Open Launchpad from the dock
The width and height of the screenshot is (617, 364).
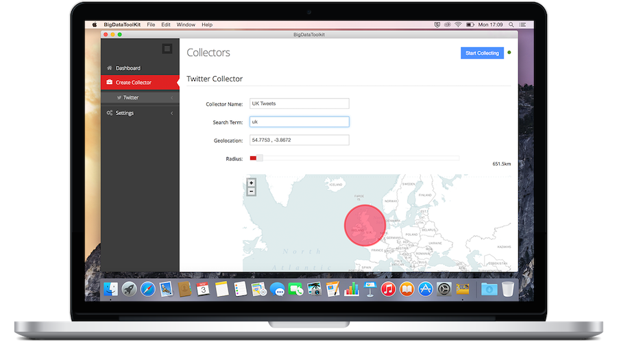point(129,289)
